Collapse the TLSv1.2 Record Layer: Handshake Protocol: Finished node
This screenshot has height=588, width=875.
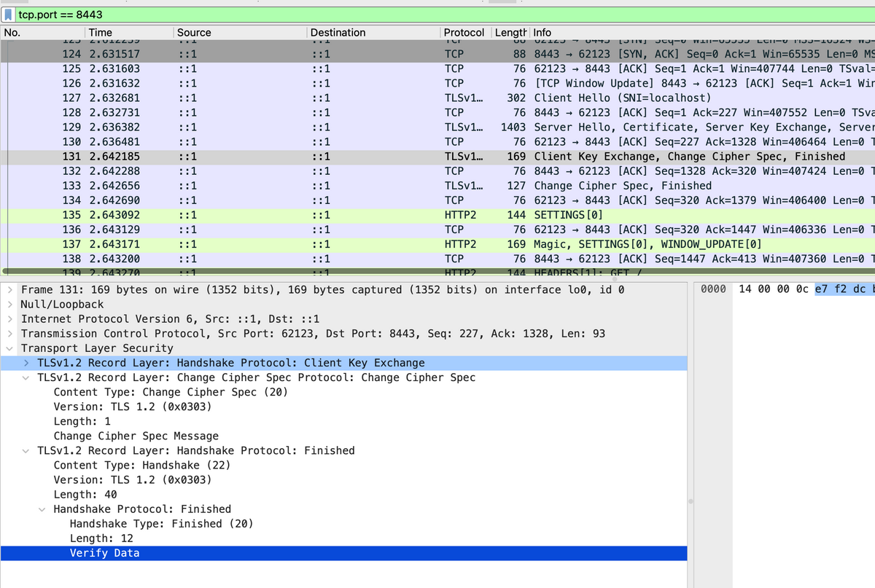tap(26, 450)
